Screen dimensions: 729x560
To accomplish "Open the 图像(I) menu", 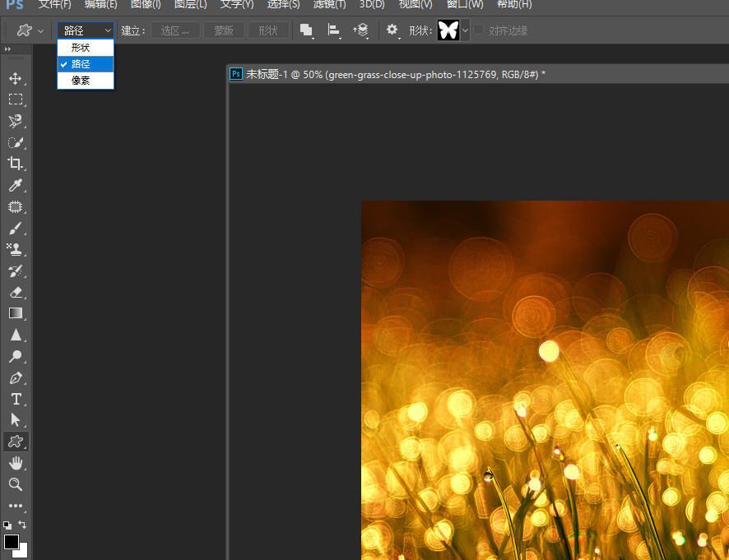I will pos(146,5).
